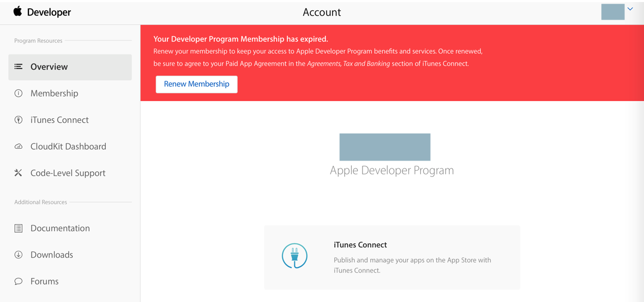Click the Code-Level Support tools icon
The height and width of the screenshot is (302, 644).
tap(19, 173)
